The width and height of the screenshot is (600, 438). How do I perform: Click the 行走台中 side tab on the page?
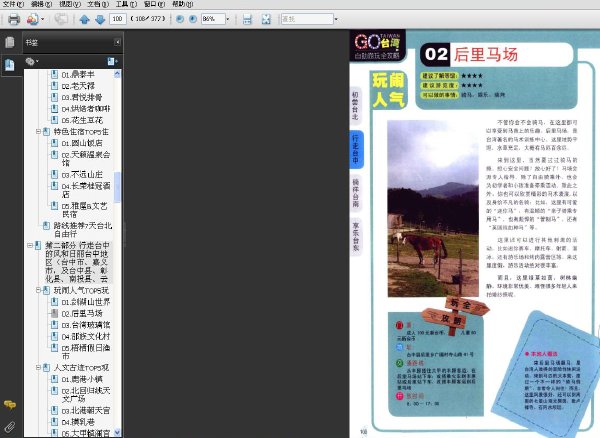(356, 149)
